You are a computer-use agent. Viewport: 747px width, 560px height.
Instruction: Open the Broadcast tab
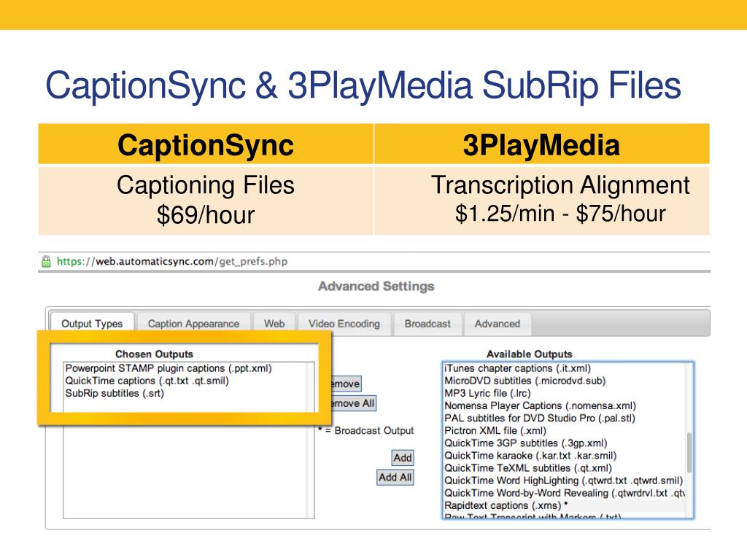[x=427, y=324]
